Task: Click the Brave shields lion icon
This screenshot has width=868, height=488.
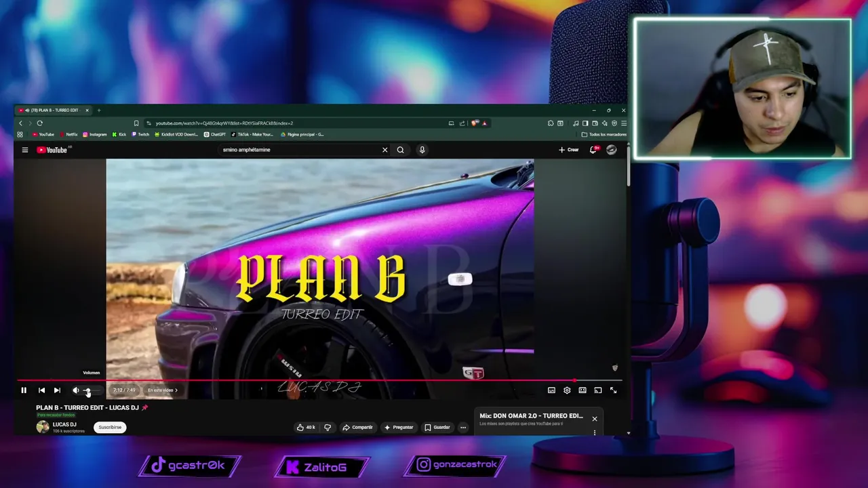Action: tap(475, 123)
